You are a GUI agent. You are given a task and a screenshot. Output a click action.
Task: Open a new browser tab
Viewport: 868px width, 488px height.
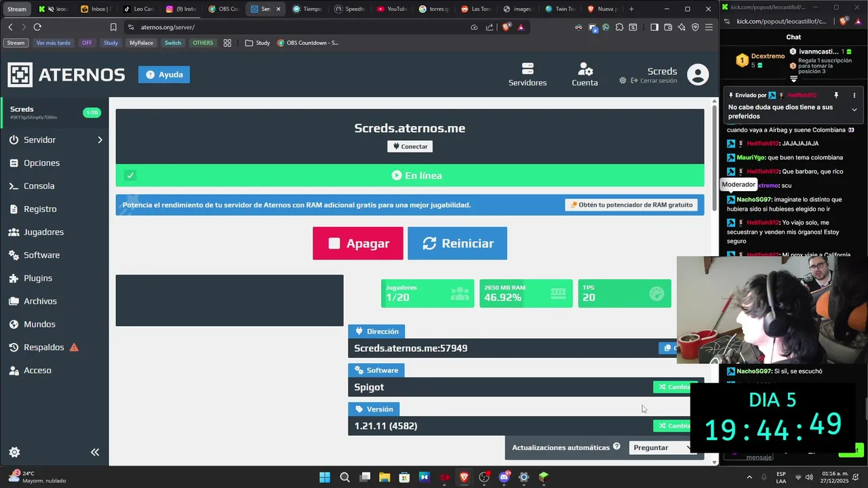[x=631, y=9]
